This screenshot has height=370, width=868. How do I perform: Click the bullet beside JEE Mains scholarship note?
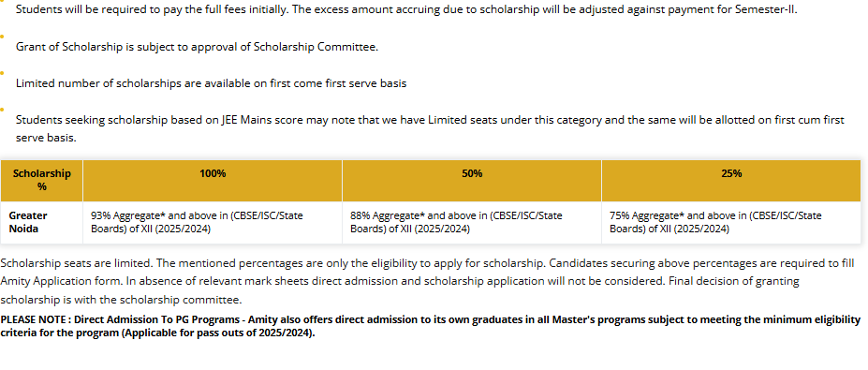2,109
